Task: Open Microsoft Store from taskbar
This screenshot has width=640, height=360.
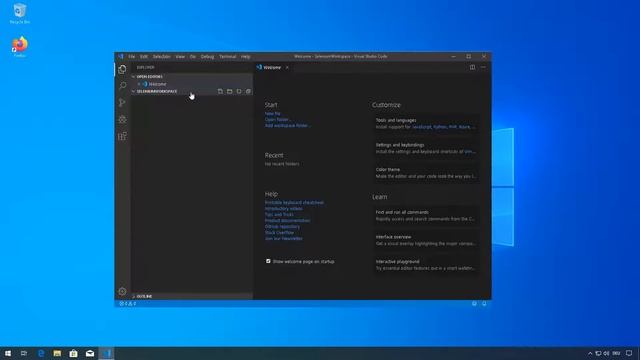Action: [x=73, y=353]
